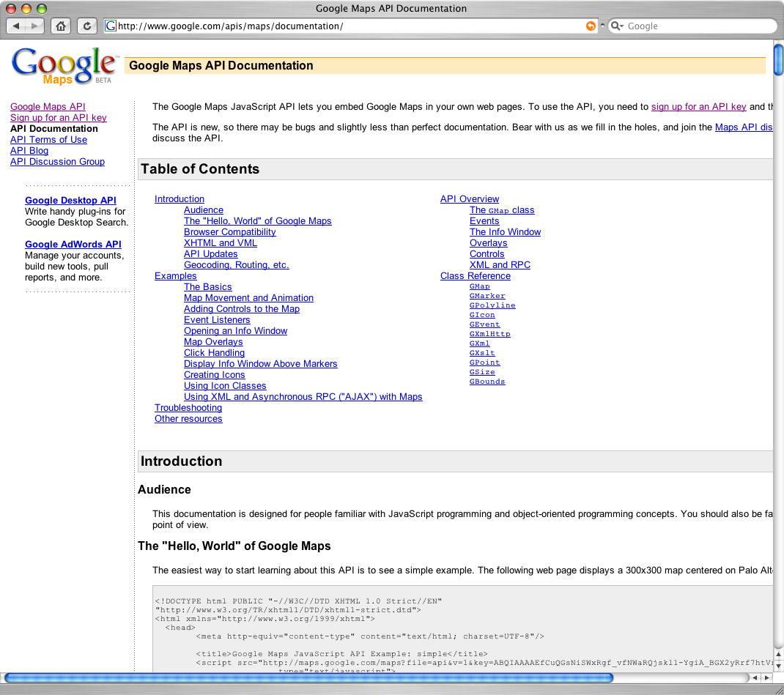The image size is (784, 695).
Task: Open Controls overview link
Action: point(487,254)
